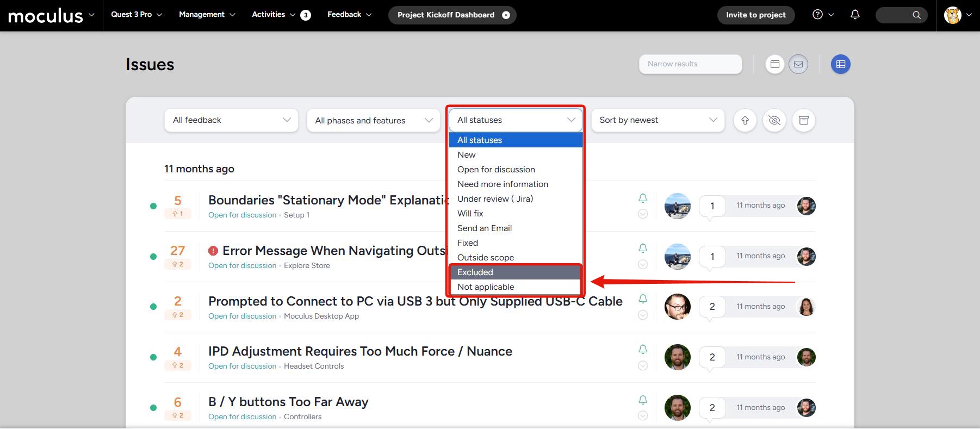Open the B / Y buttons Too Far Away issue
980x429 pixels.
[x=288, y=402]
